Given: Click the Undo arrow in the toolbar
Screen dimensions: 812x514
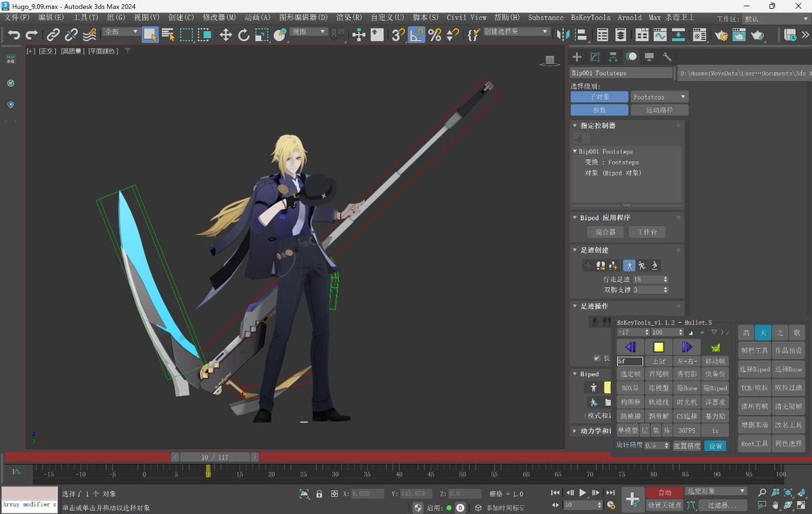Looking at the screenshot, I should click(14, 35).
